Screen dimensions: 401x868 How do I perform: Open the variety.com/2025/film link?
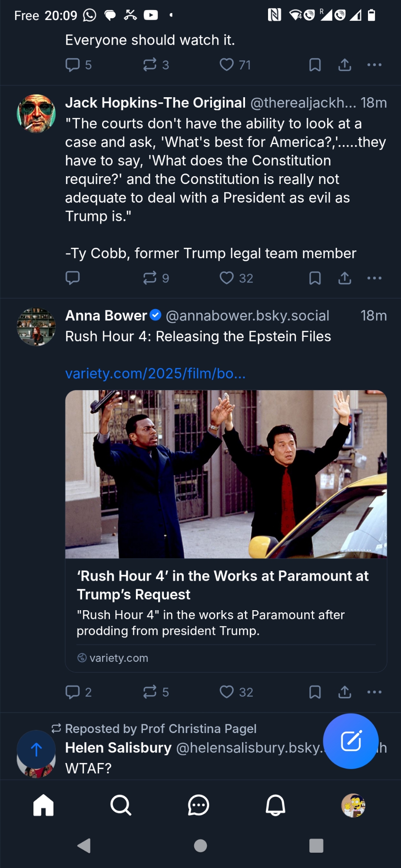click(x=156, y=373)
